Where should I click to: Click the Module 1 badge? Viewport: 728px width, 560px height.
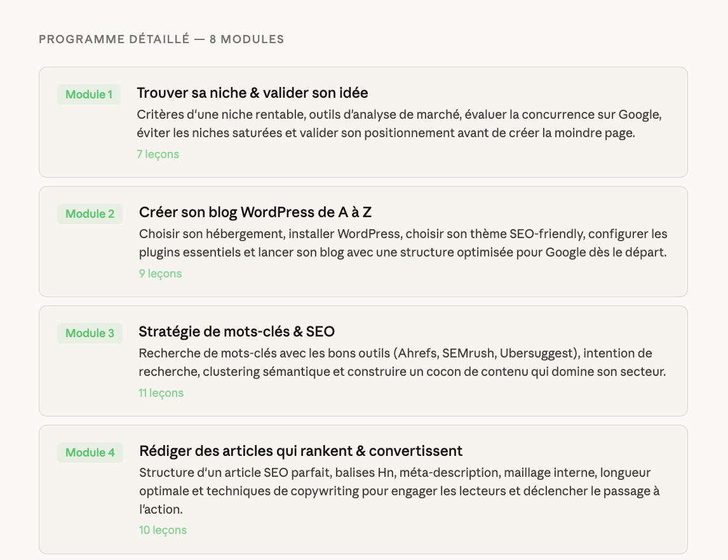click(x=89, y=95)
